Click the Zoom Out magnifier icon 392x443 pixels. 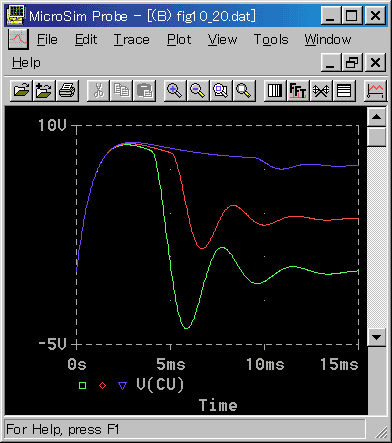point(198,90)
